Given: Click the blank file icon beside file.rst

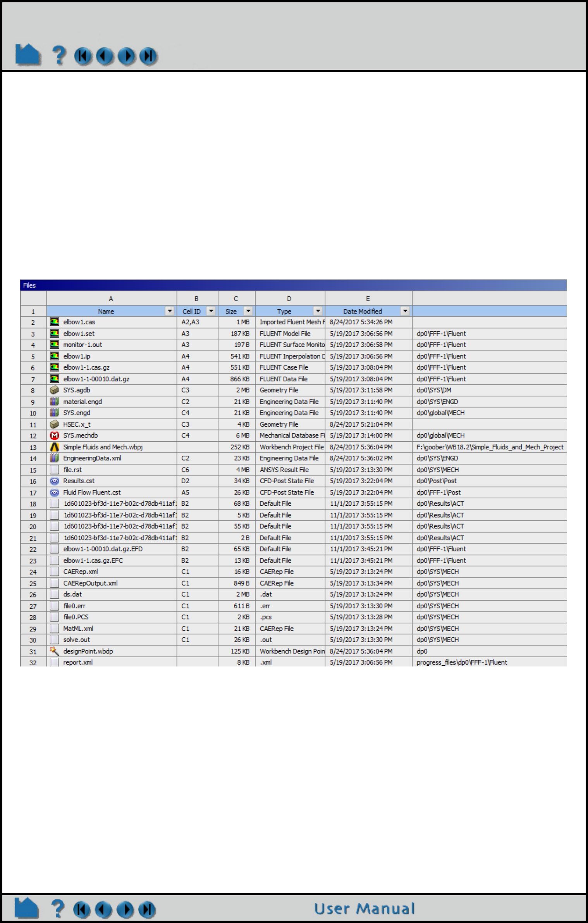Looking at the screenshot, I should pyautogui.click(x=55, y=470).
